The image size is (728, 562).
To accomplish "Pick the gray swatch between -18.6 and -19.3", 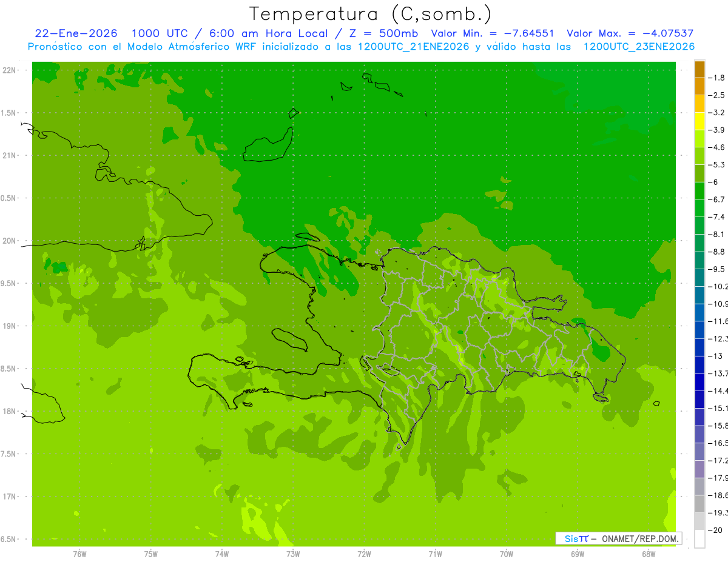I will click(699, 504).
